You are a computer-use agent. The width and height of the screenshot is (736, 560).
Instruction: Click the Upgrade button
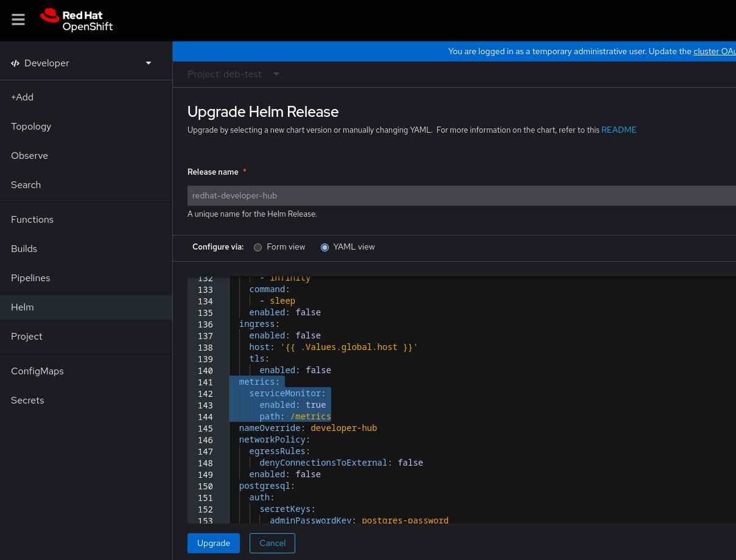click(x=213, y=543)
